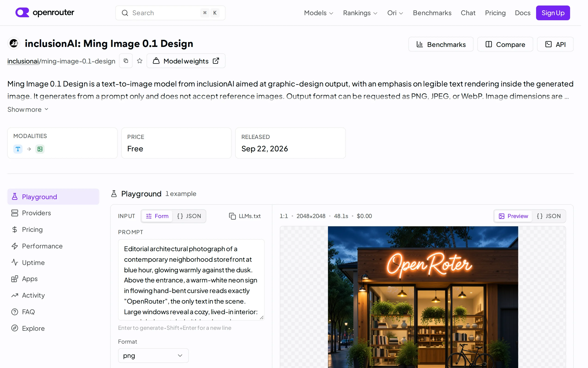Click the FAQ question mark icon
The width and height of the screenshot is (588, 368).
click(15, 312)
